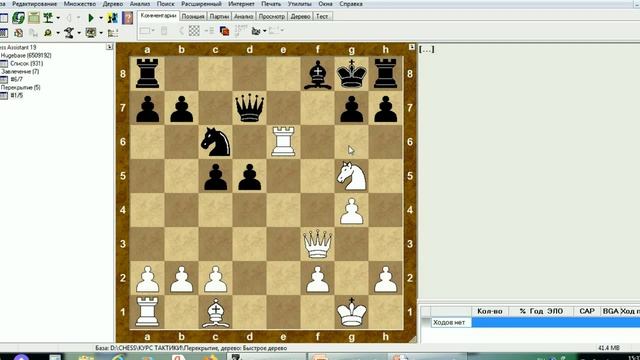Image resolution: width=640 pixels, height=360 pixels.
Task: Click the white knight on g5
Action: click(351, 176)
